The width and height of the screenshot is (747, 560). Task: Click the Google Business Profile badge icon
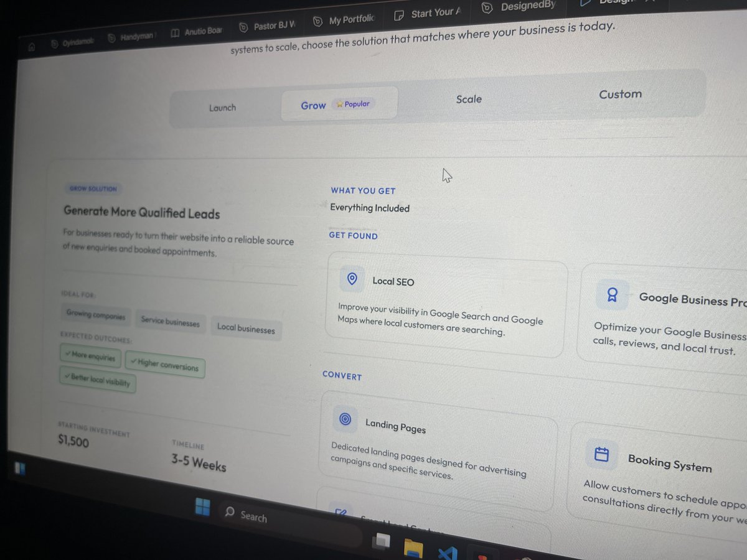tap(612, 295)
